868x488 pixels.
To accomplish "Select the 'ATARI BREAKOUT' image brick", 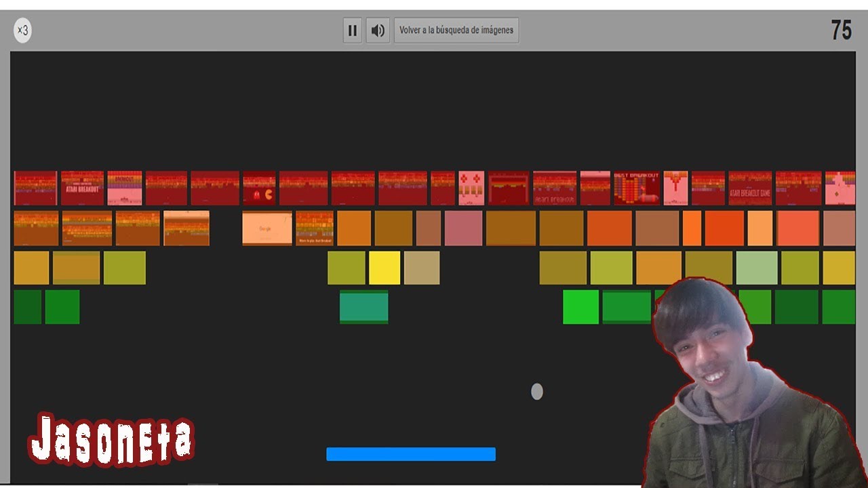I will [82, 188].
